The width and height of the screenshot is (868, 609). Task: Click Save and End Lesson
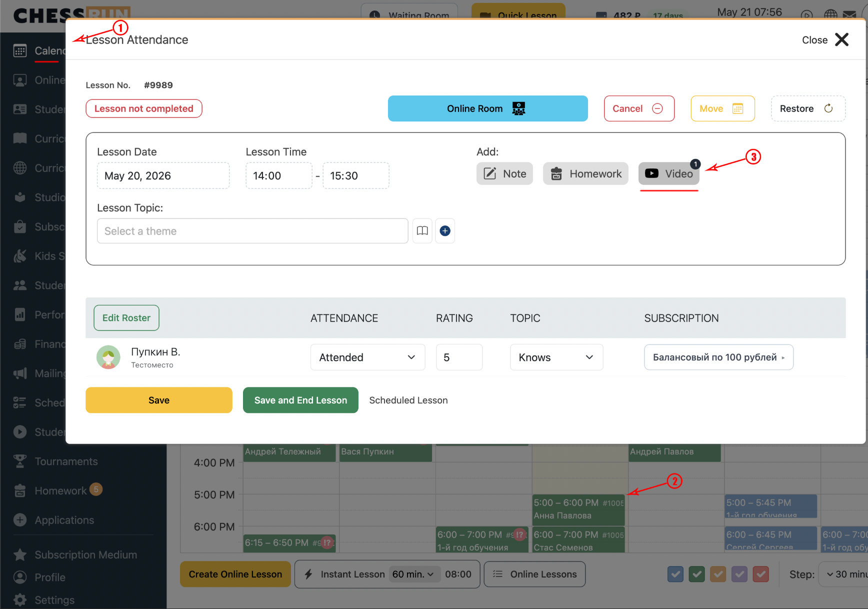tap(300, 400)
